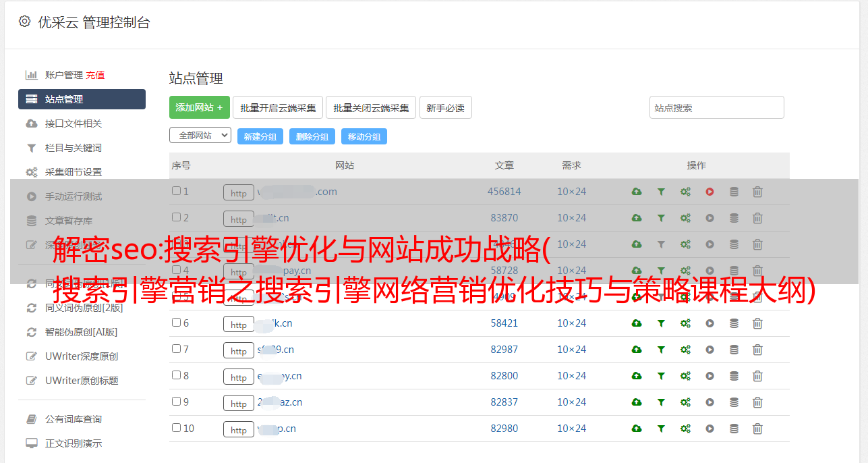This screenshot has width=868, height=463.
Task: Click 批量开启云端采集 button
Action: click(278, 107)
